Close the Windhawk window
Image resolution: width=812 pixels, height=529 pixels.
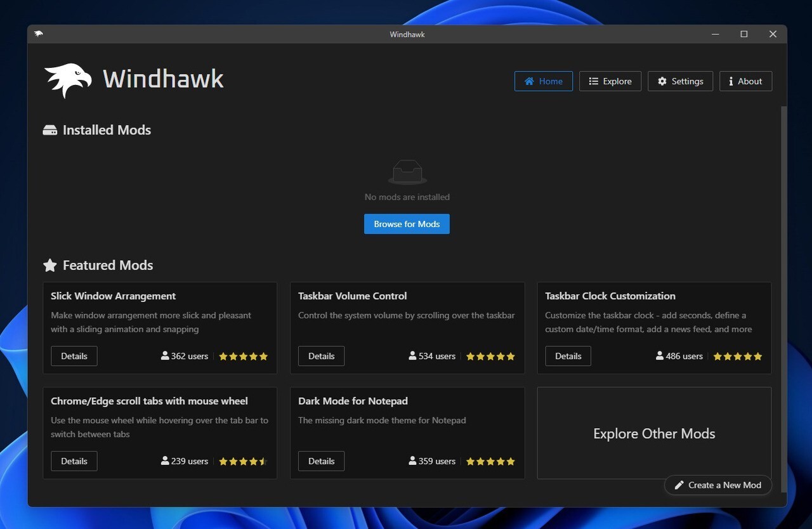pyautogui.click(x=773, y=34)
